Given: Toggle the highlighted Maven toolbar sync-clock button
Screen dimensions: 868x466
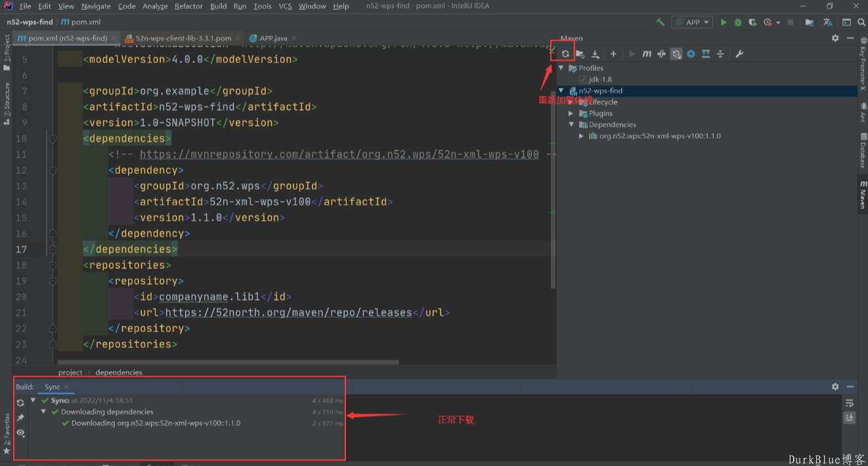Looking at the screenshot, I should point(676,54).
